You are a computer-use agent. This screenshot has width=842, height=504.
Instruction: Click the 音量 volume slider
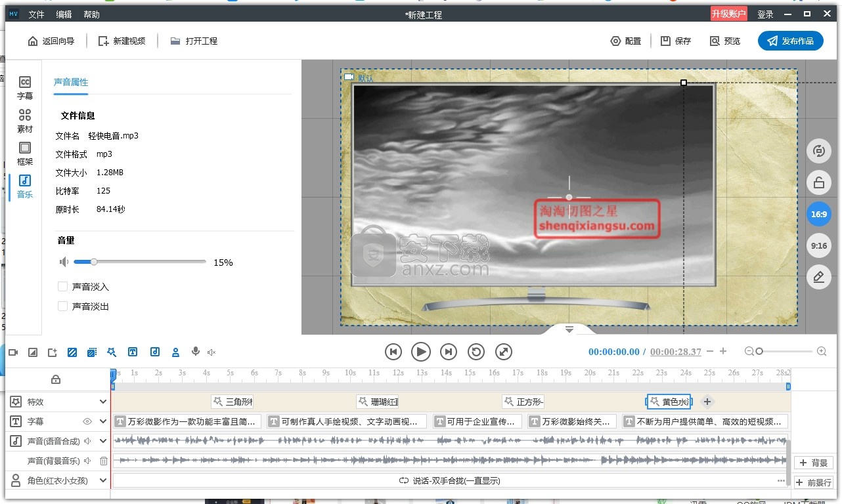[140, 262]
